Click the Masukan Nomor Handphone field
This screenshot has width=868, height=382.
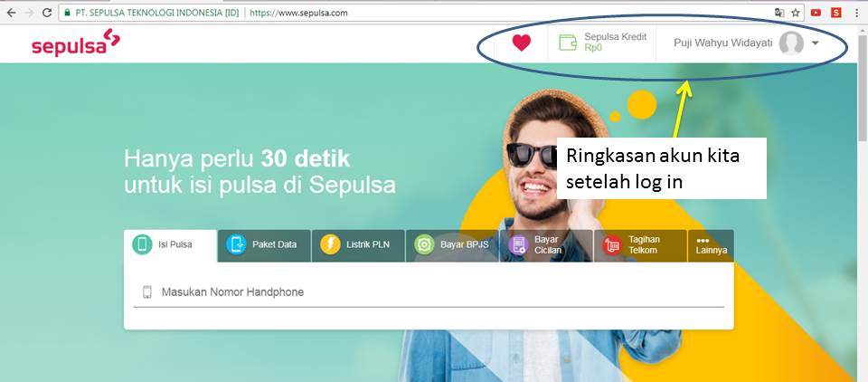tap(429, 292)
